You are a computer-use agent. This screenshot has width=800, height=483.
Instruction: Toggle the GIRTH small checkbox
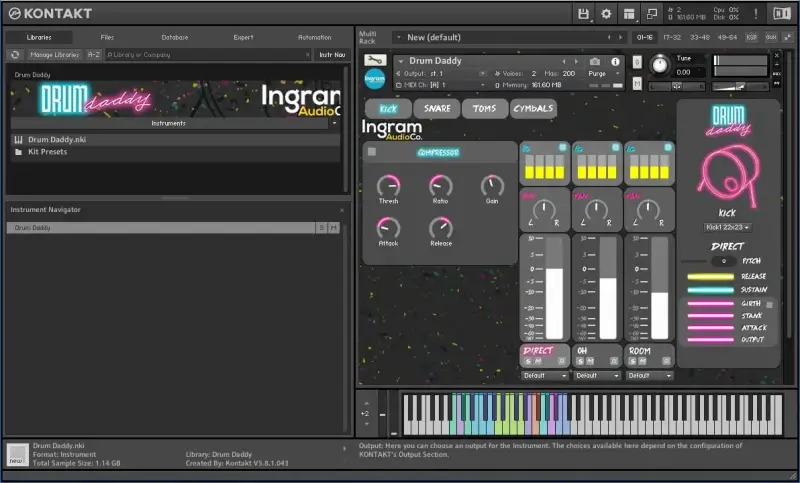769,304
